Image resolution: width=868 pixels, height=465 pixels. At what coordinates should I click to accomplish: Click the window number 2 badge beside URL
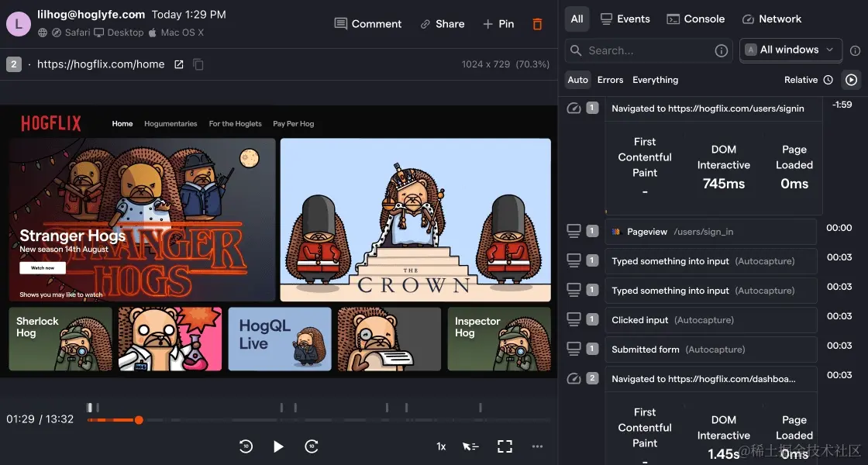click(x=14, y=64)
